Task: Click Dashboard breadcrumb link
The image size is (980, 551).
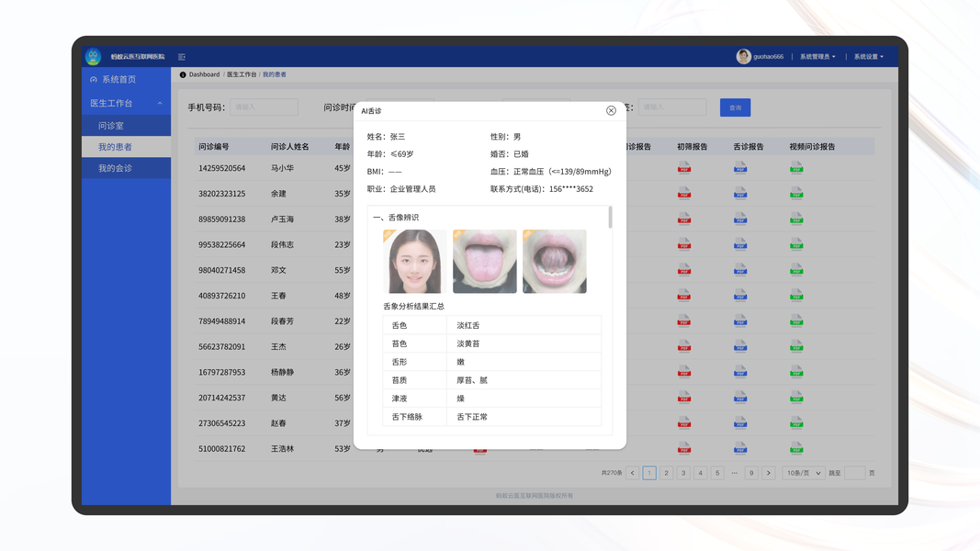Action: click(205, 74)
